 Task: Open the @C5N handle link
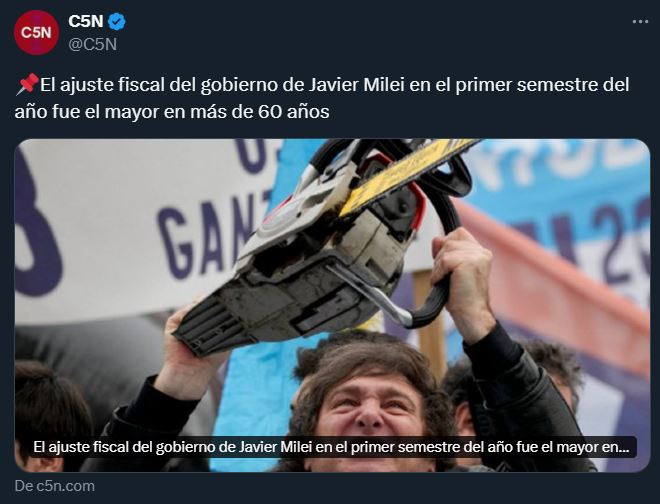pos(93,44)
